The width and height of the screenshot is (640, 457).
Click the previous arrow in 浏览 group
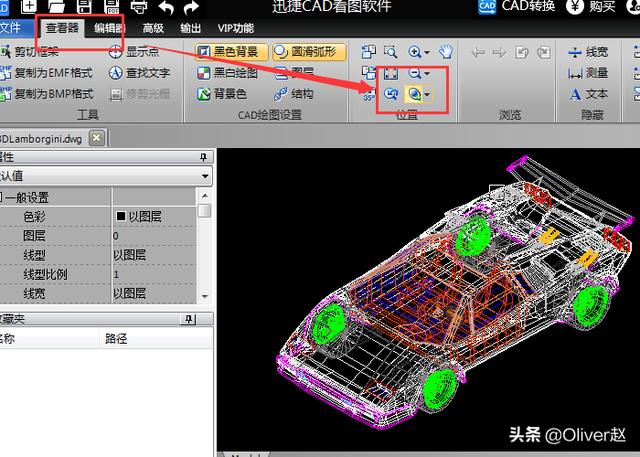point(478,52)
